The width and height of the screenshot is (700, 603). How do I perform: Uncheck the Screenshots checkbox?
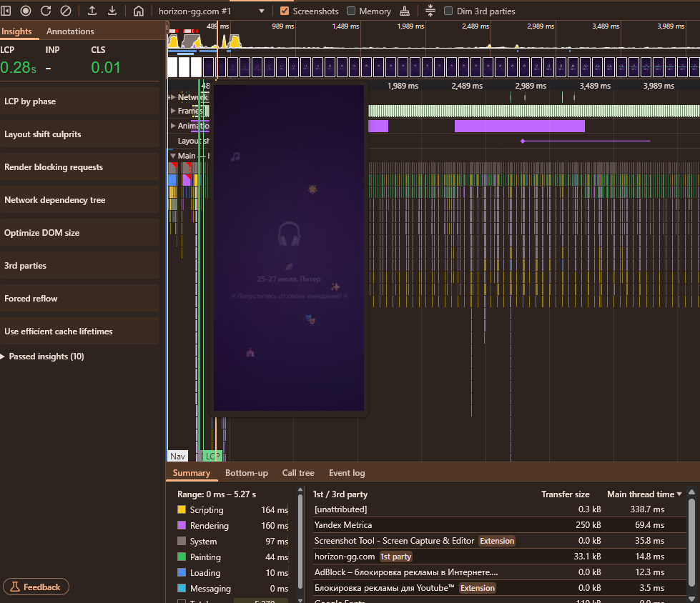point(285,11)
